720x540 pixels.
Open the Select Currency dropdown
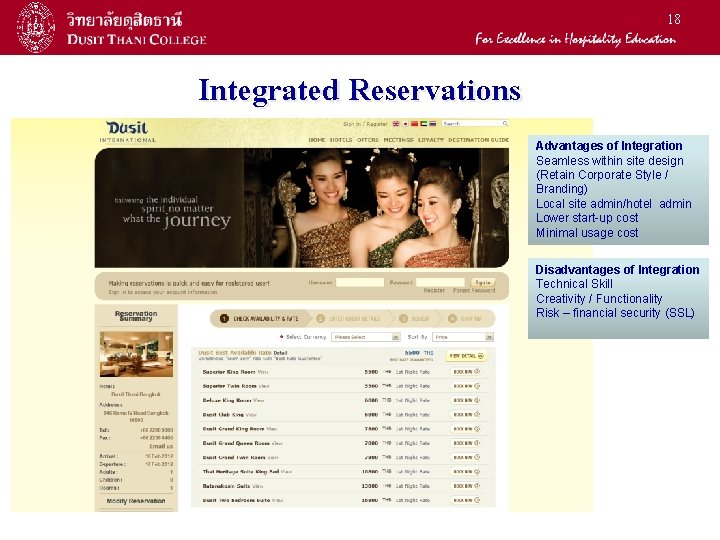click(x=366, y=337)
